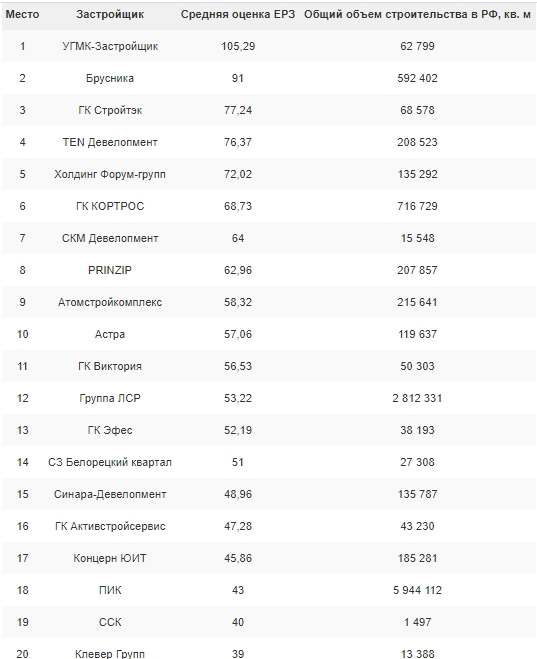Select СЗ Белорецкий квартал entry

[110, 462]
